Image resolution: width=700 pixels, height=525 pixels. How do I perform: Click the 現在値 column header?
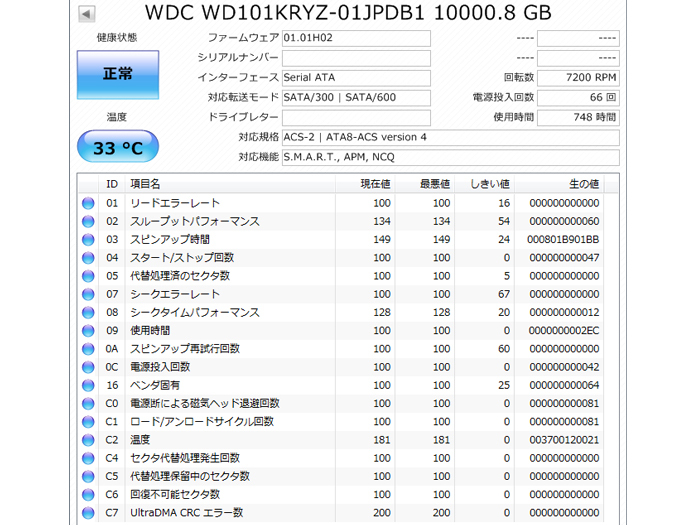coord(365,184)
